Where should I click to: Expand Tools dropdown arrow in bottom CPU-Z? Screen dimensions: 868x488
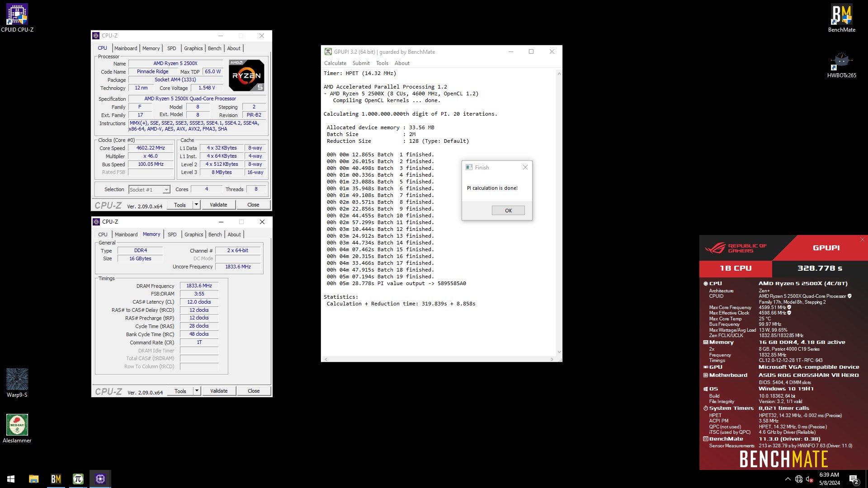[x=197, y=391]
